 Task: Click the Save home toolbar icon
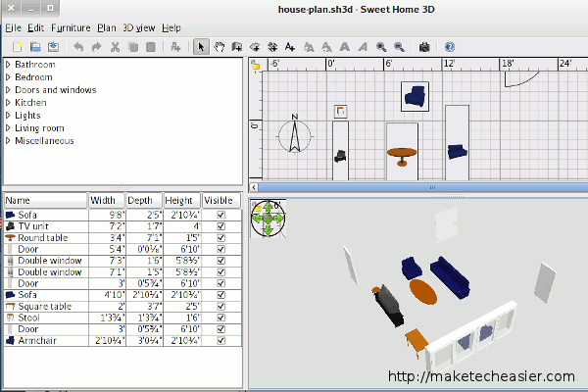53,47
